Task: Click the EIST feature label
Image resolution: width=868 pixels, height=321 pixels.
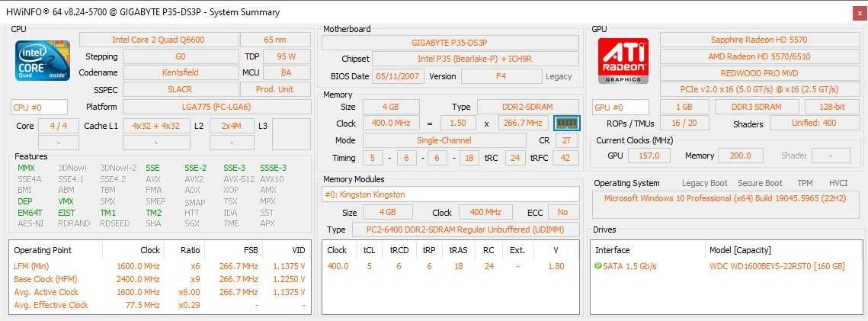Action: (x=66, y=213)
